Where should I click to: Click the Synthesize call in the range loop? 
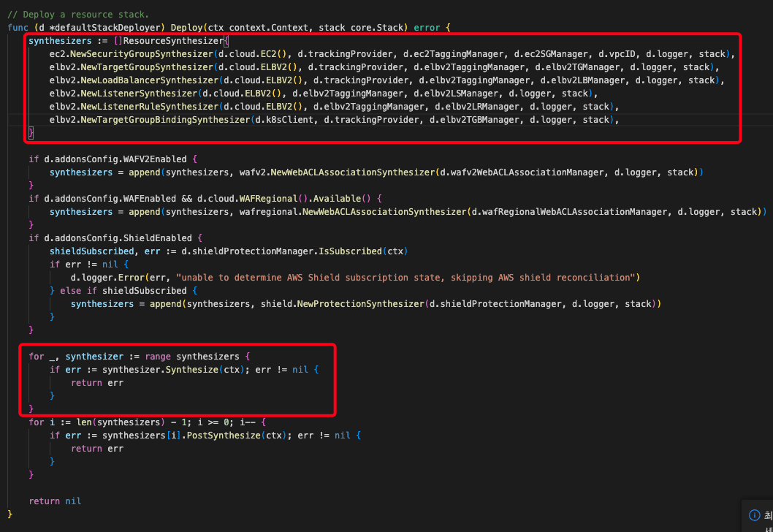click(x=194, y=369)
